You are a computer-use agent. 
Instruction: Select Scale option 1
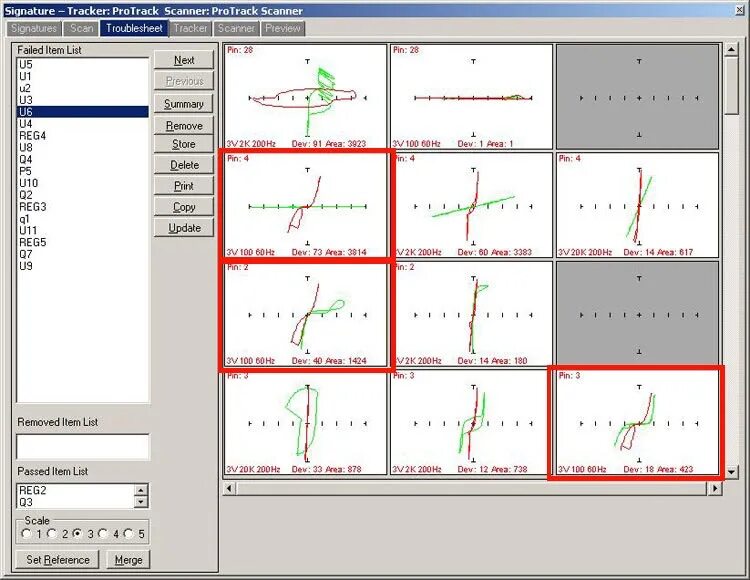coord(26,534)
